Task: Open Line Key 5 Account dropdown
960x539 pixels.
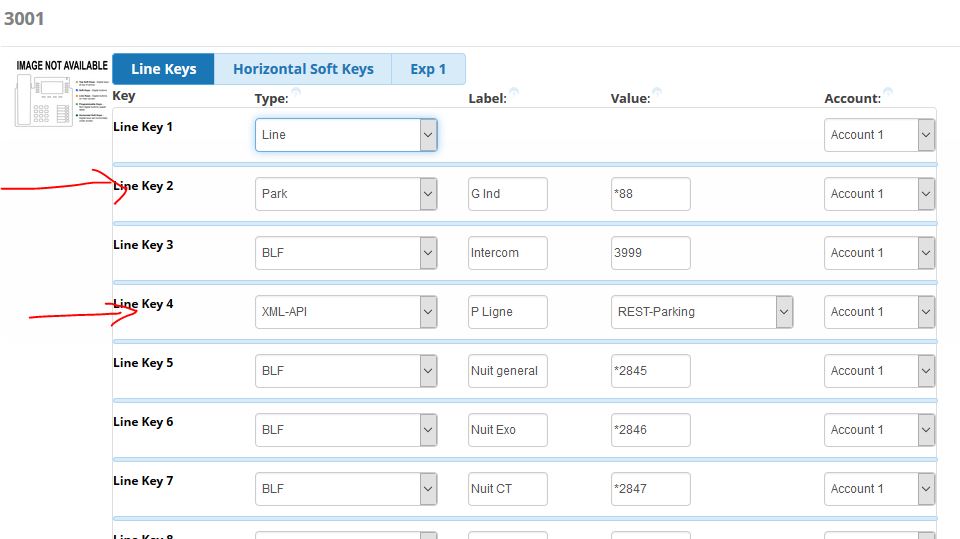Action: point(879,371)
